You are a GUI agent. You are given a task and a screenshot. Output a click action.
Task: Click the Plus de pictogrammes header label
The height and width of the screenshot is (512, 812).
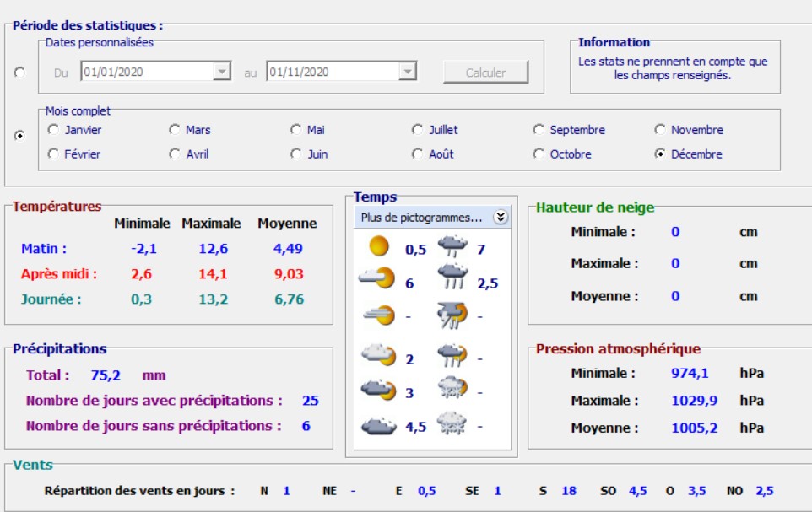(x=421, y=218)
